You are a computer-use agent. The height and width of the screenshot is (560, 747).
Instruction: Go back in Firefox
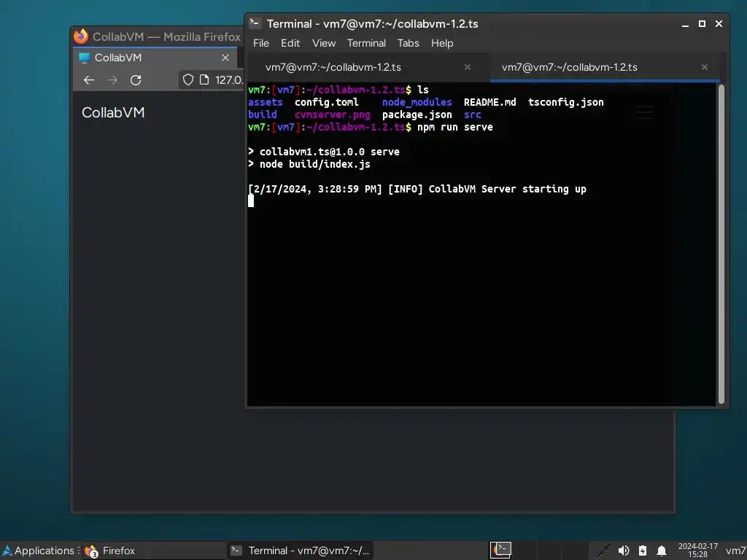pos(89,80)
